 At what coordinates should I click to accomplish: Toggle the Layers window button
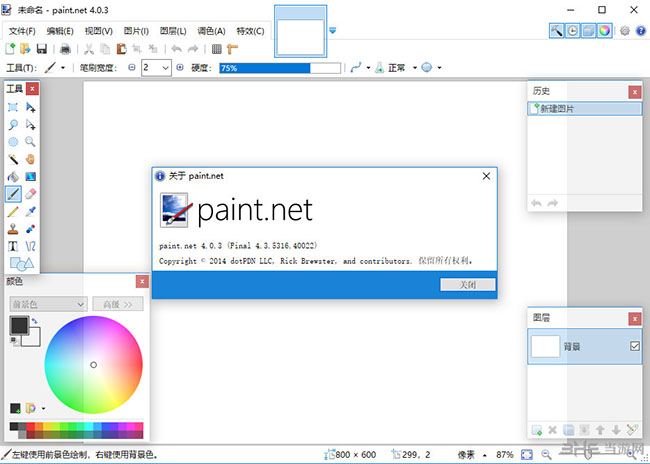coord(588,31)
